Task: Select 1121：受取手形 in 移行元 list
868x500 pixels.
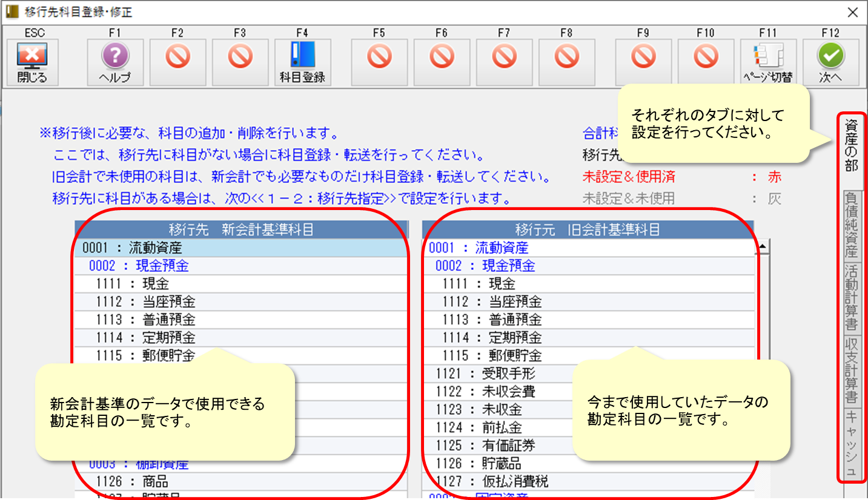Action: pyautogui.click(x=589, y=373)
